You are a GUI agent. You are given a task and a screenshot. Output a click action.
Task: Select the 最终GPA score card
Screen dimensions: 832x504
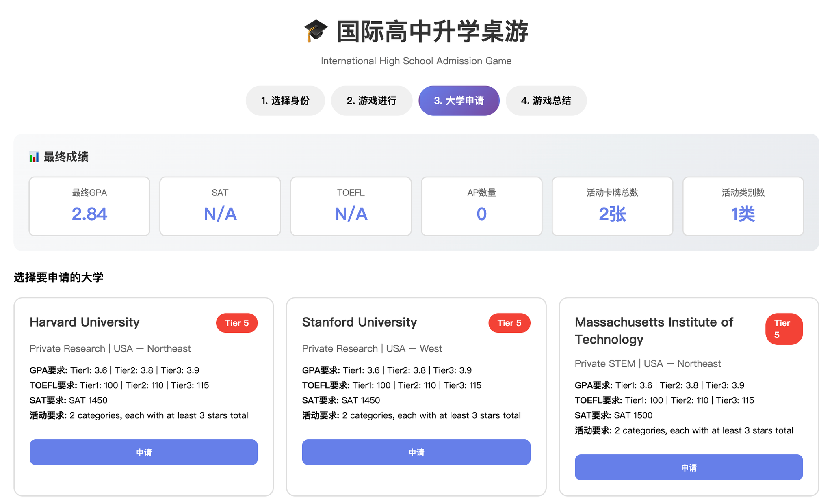click(x=89, y=206)
